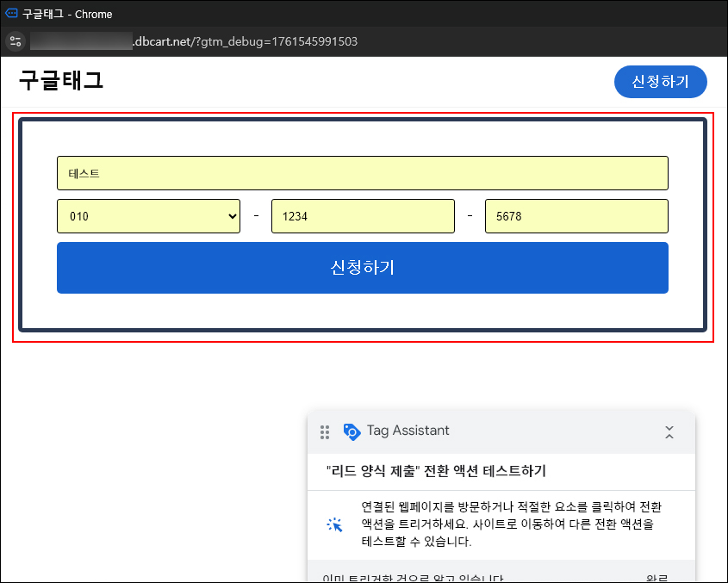Collapse the Tag Assistant panel with chevron
The image size is (728, 583).
[x=669, y=431]
